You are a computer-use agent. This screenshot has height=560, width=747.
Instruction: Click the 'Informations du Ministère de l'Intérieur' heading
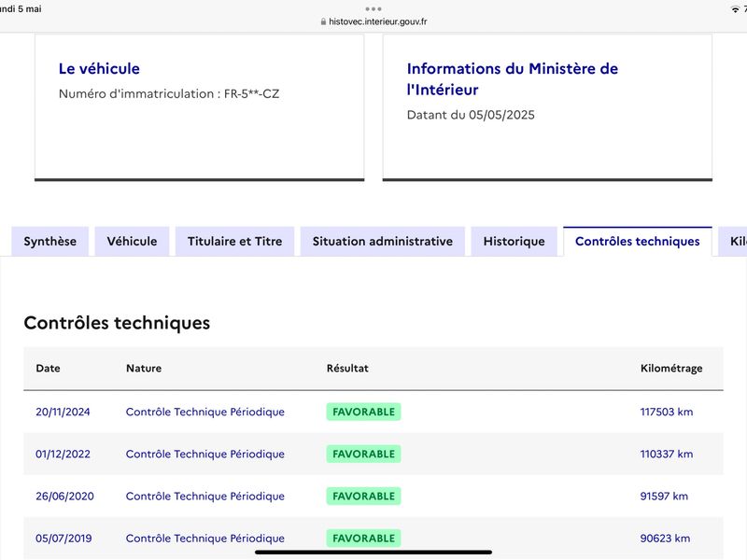(x=512, y=79)
